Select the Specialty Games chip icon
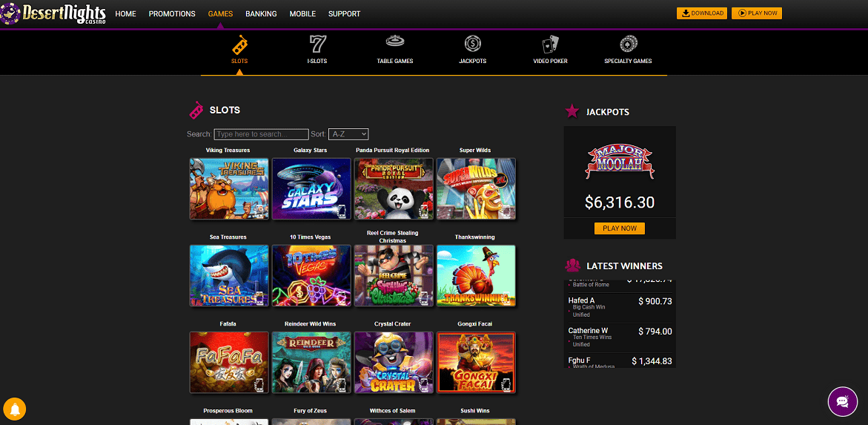Viewport: 868px width, 425px height. [x=629, y=44]
